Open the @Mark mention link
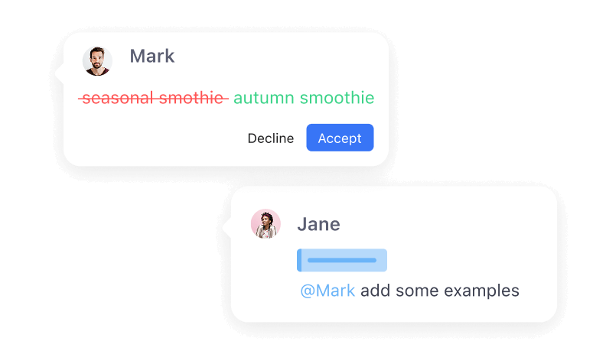The image size is (606, 364). pyautogui.click(x=327, y=291)
